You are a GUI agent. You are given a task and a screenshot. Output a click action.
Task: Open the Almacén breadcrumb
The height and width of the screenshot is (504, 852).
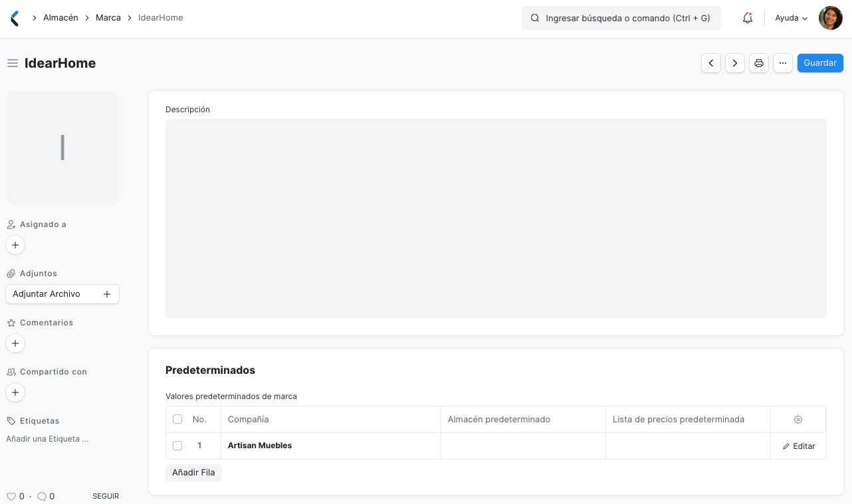[60, 18]
